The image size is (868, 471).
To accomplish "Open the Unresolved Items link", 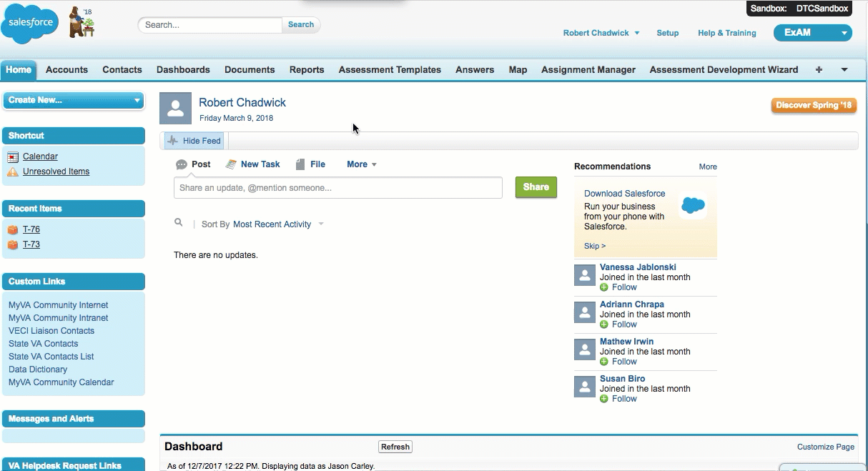I will 56,172.
